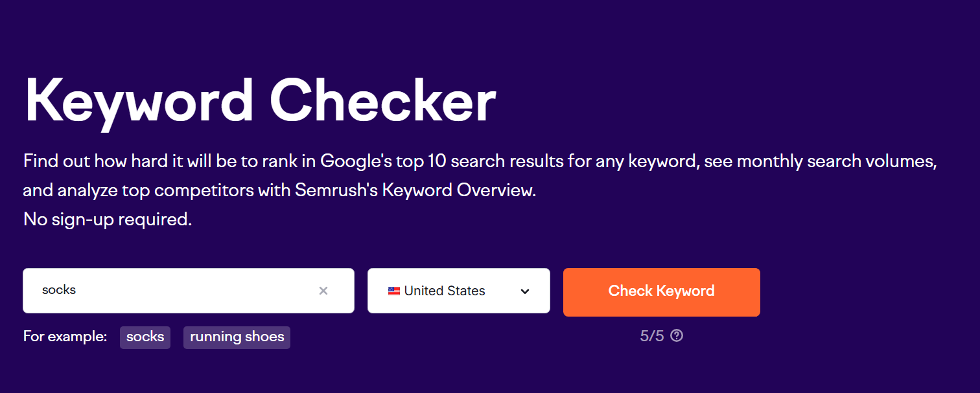Change the search database from United States
Viewport: 980px width, 393px height.
[458, 291]
